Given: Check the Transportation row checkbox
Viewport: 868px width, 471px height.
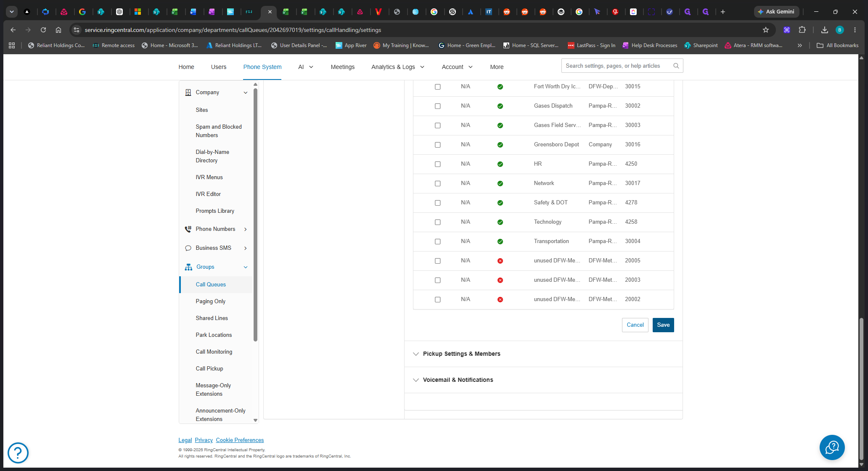Looking at the screenshot, I should pyautogui.click(x=438, y=241).
